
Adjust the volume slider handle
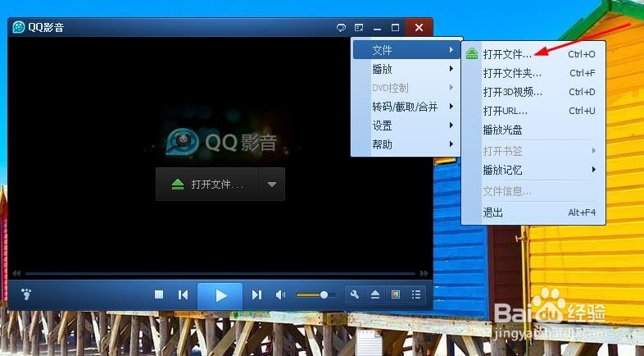tap(324, 294)
